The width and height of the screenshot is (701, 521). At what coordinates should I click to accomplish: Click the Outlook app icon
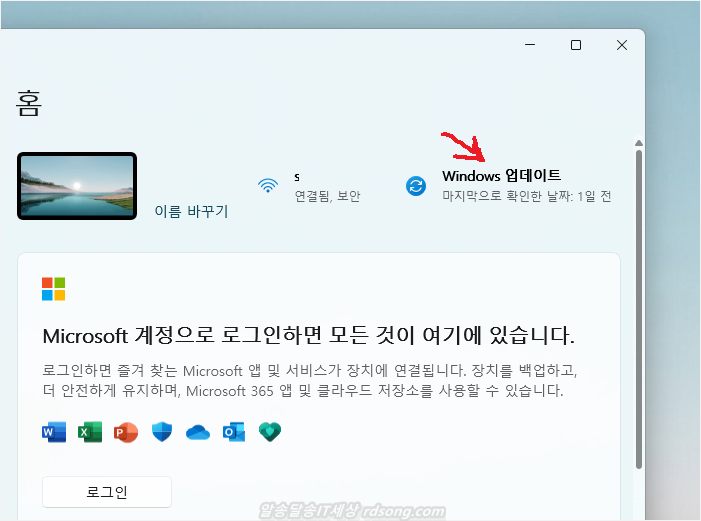234,432
